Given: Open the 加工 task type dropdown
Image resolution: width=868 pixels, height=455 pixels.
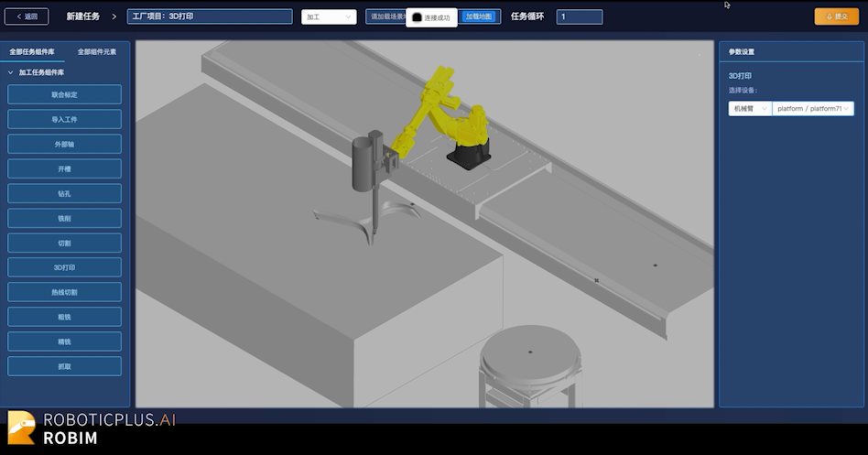Looking at the screenshot, I should point(328,16).
